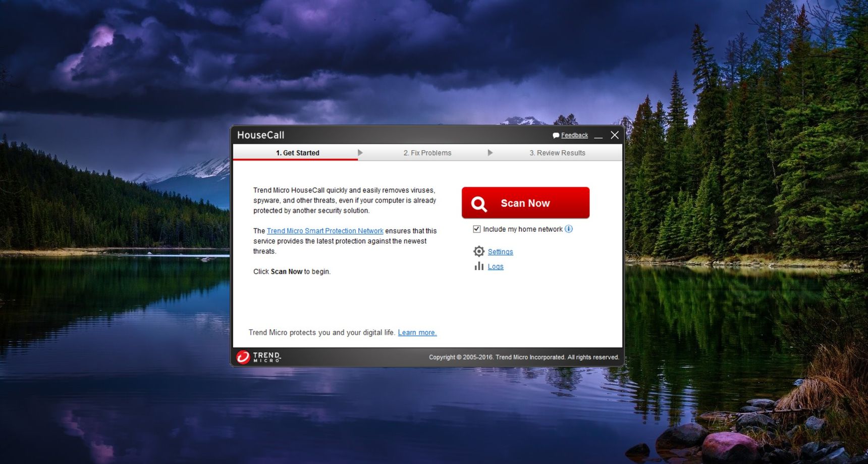This screenshot has width=868, height=464.
Task: Click the speech bubble Feedback icon
Action: tap(556, 135)
